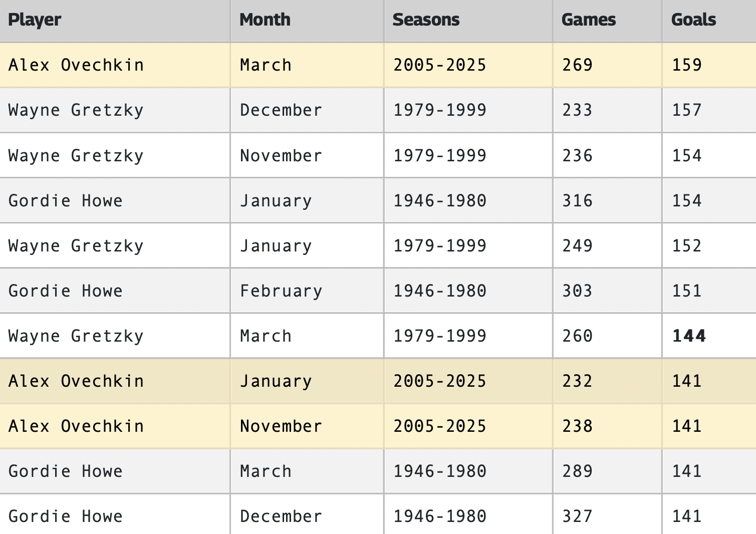Select bold 144 goals cell
Image resolution: width=756 pixels, height=534 pixels.
coord(689,336)
